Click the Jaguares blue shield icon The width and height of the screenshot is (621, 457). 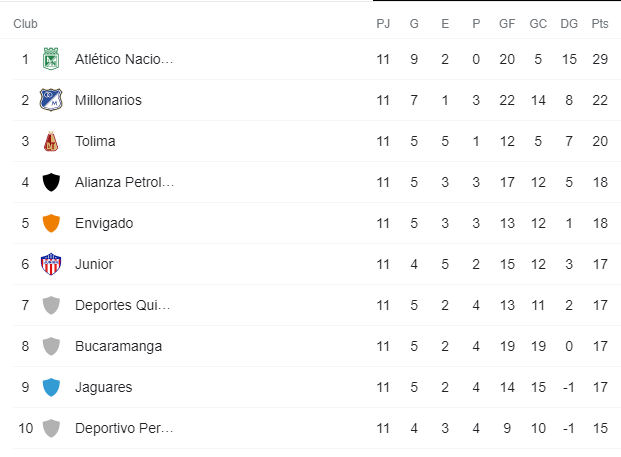(x=51, y=387)
